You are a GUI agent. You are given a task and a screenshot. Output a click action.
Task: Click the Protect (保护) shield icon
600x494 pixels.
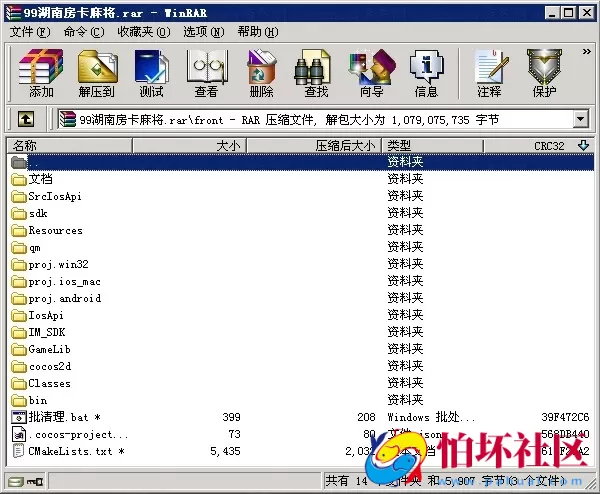click(544, 73)
